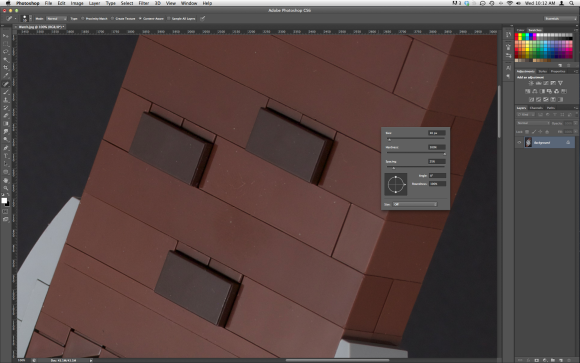Add a Brightness/Contrast adjustment
Viewport: 580px width, 363px height.
click(531, 83)
